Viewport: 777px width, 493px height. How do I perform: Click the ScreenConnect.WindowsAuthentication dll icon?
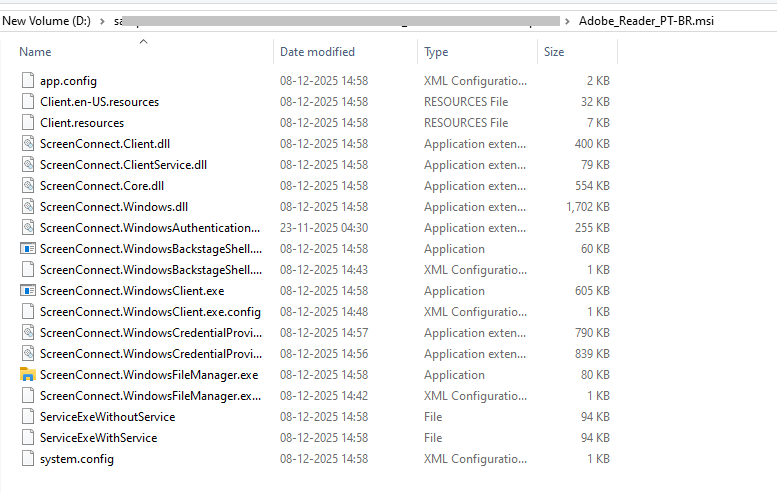click(28, 227)
